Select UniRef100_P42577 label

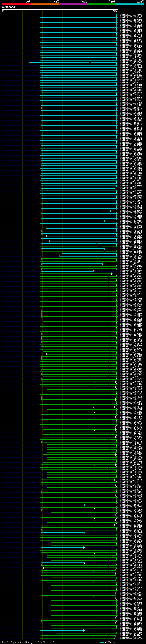[x=131, y=344]
